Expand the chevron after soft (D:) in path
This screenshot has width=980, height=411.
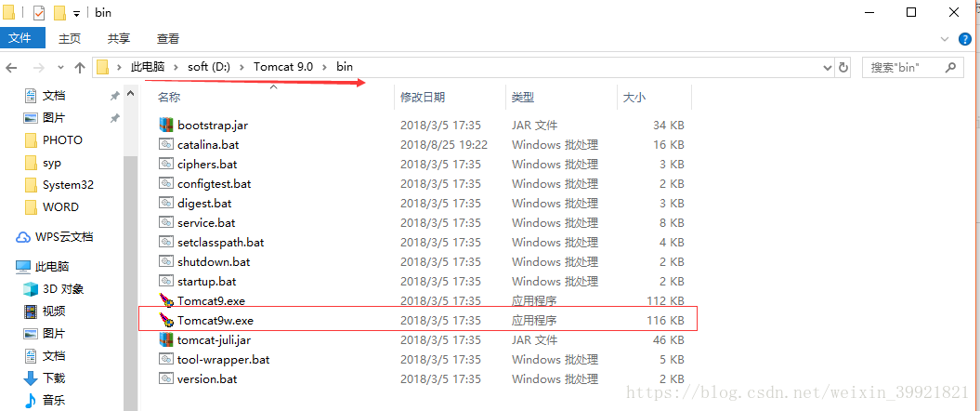[x=242, y=67]
